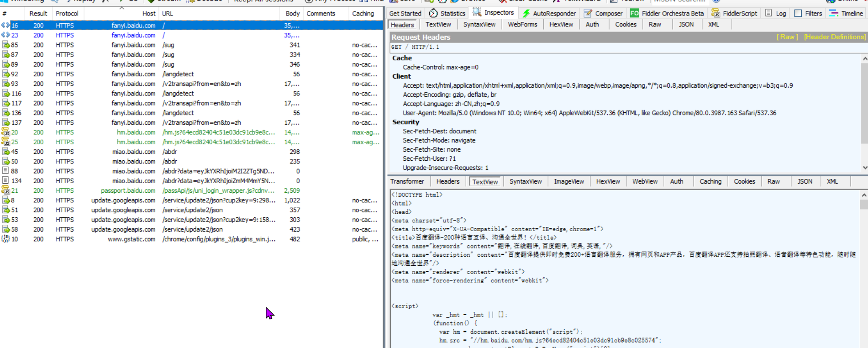Click the session icon for row 53

coord(6,220)
